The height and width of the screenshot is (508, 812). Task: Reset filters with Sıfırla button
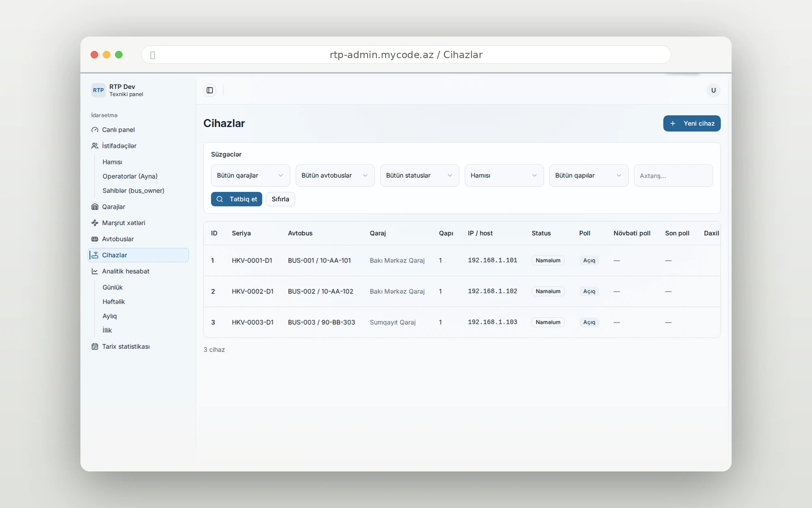[x=281, y=199]
